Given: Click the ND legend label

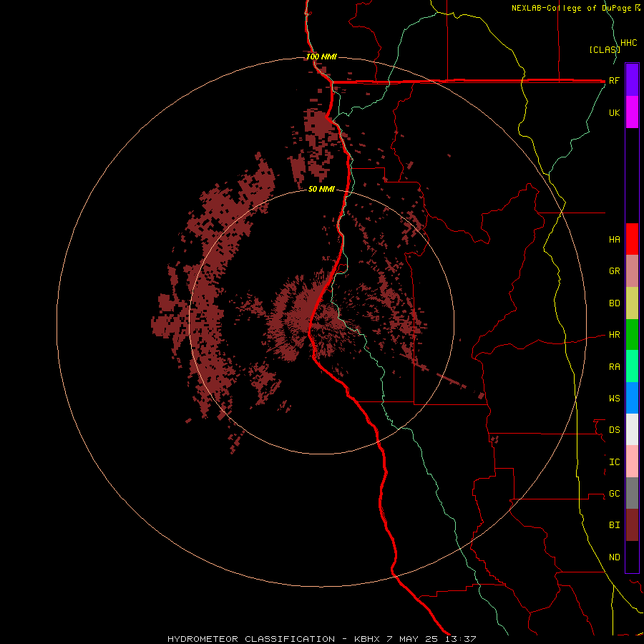Looking at the screenshot, I should 614,557.
